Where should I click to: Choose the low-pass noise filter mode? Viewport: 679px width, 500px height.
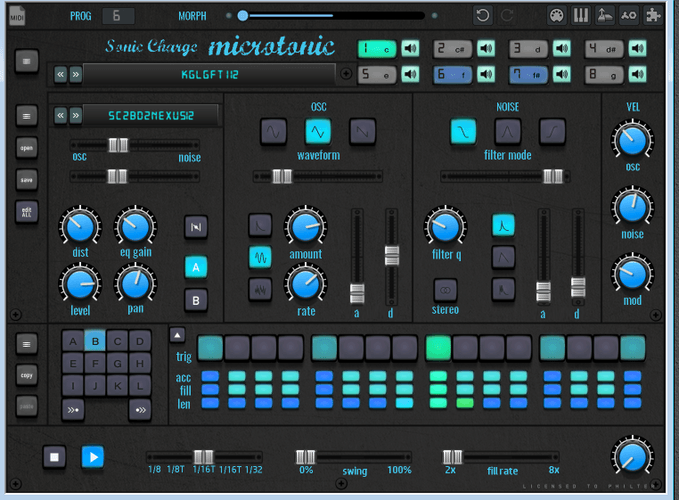click(463, 131)
